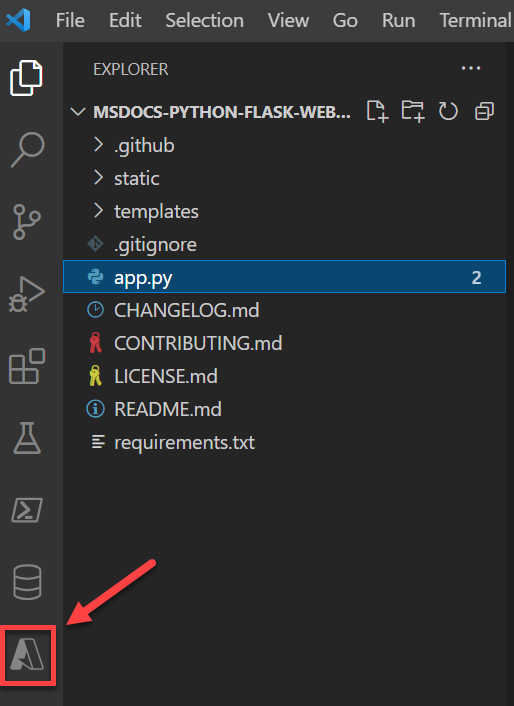Image resolution: width=514 pixels, height=706 pixels.
Task: Collapse all folders in Explorer
Action: pyautogui.click(x=484, y=111)
